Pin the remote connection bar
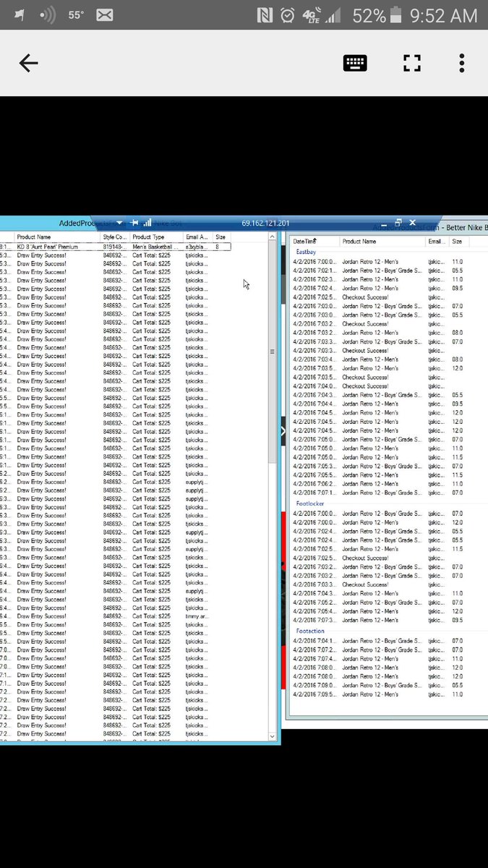This screenshot has height=868, width=488. 134,223
